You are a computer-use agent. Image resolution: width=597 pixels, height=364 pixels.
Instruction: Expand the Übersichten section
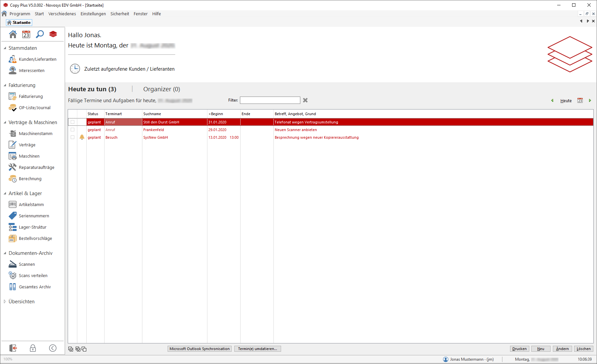(x=5, y=302)
